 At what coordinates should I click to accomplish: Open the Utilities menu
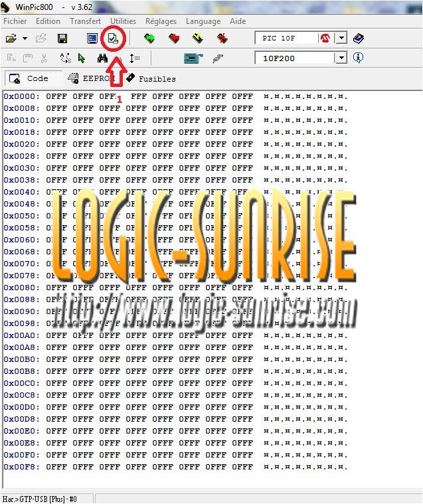(x=123, y=21)
